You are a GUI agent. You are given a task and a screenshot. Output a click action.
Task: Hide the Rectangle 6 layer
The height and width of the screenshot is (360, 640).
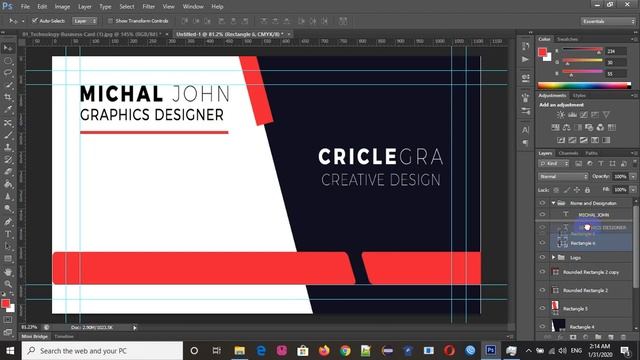pos(542,243)
